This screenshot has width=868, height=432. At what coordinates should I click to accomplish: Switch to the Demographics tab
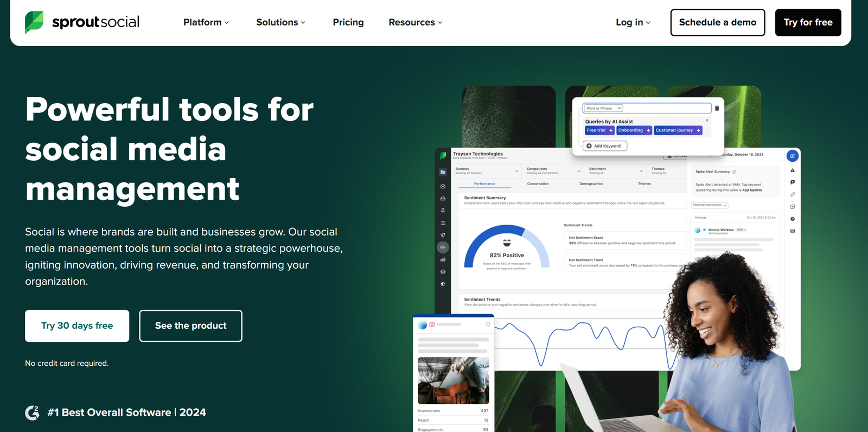click(591, 184)
